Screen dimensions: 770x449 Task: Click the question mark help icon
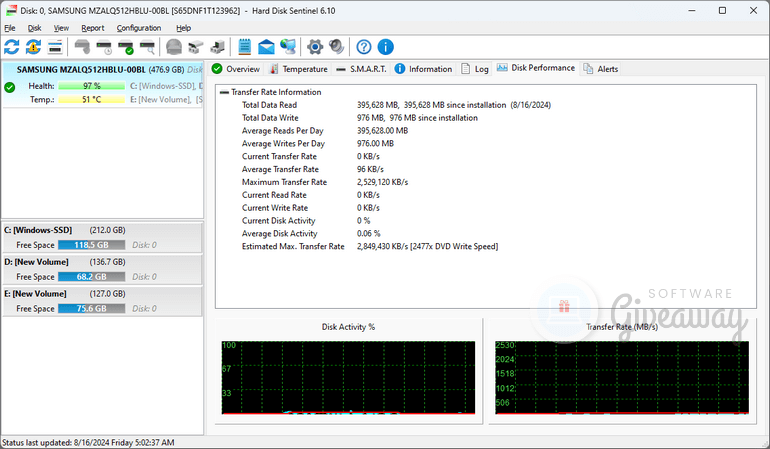(364, 47)
